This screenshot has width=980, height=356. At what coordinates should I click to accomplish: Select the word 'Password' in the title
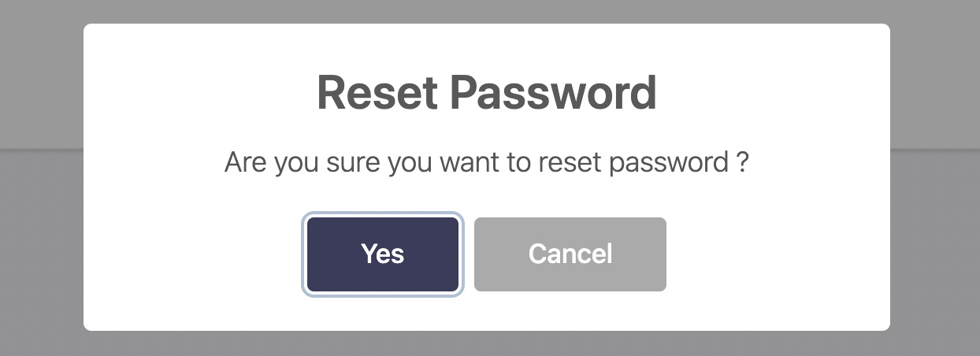pos(553,93)
